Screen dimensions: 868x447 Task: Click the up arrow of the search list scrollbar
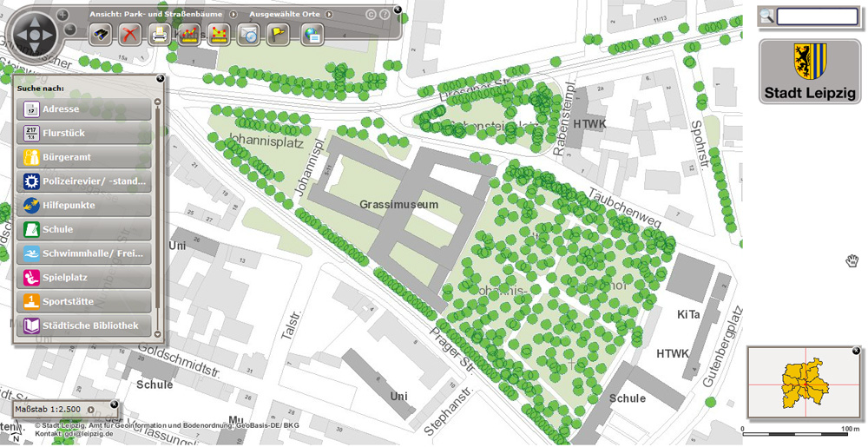coord(158,102)
